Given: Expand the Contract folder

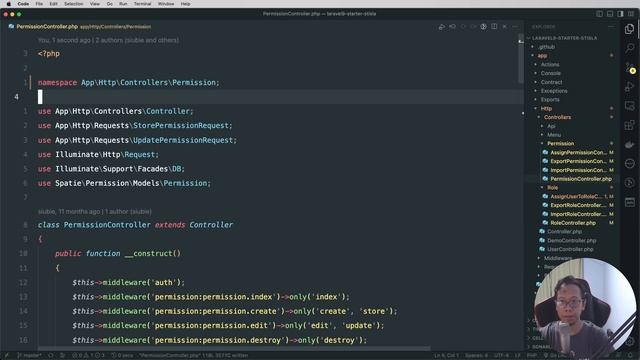Looking at the screenshot, I should tap(551, 82).
